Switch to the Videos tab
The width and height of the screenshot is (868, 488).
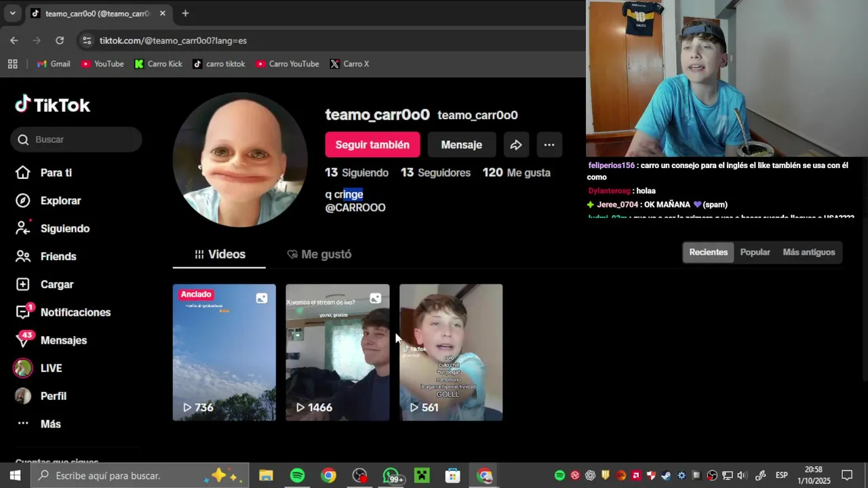(219, 254)
